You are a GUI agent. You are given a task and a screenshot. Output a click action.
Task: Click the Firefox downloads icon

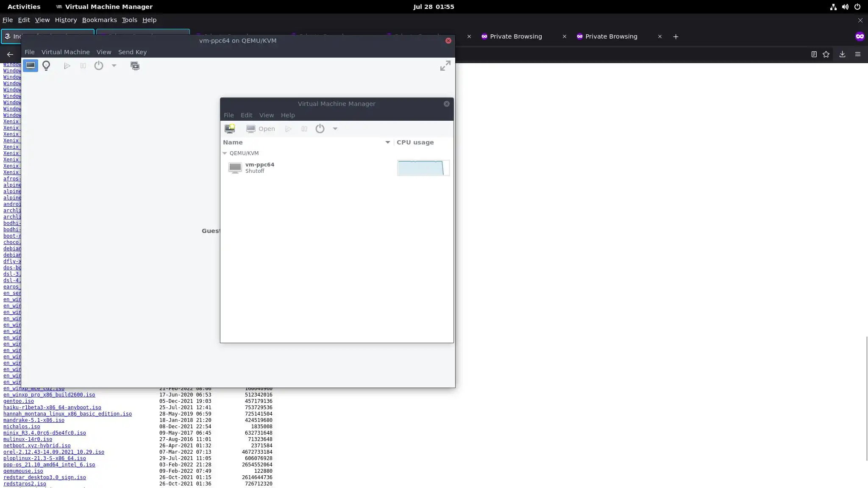842,54
